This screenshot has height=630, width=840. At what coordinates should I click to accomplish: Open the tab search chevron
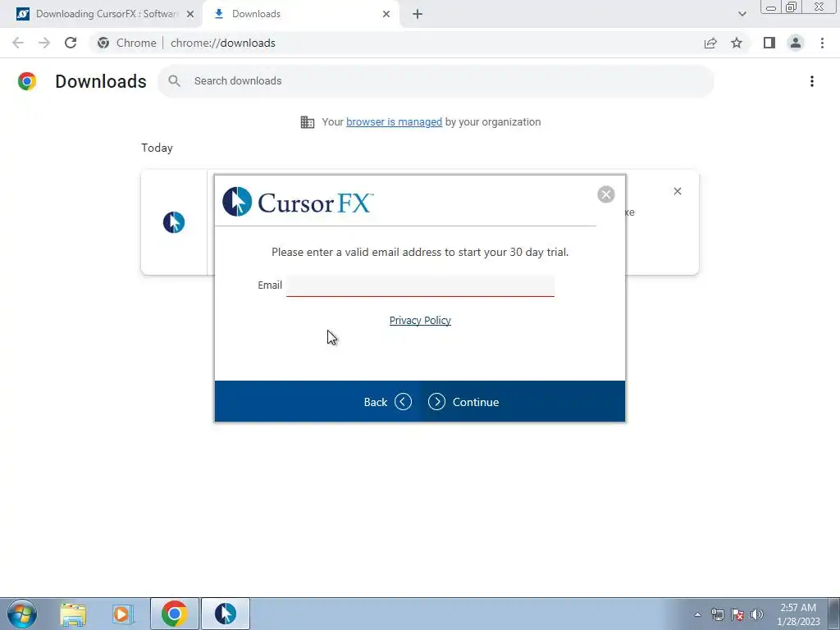(742, 14)
